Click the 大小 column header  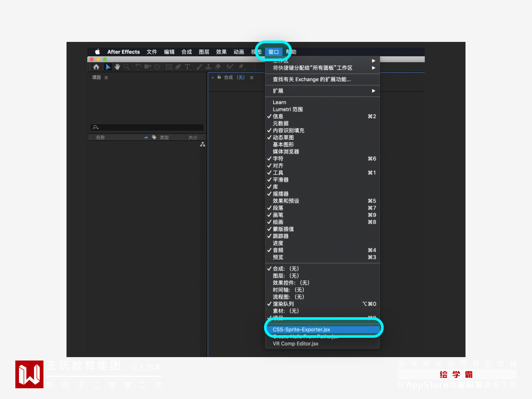193,137
